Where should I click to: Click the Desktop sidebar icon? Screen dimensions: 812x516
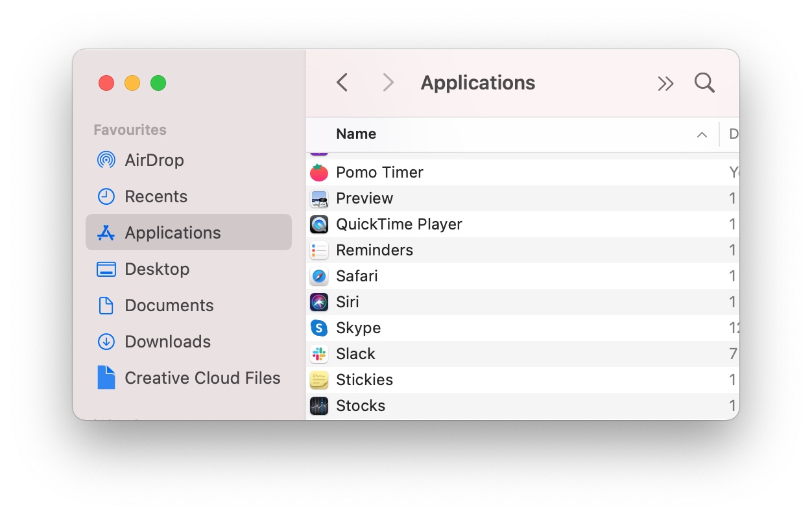(106, 269)
